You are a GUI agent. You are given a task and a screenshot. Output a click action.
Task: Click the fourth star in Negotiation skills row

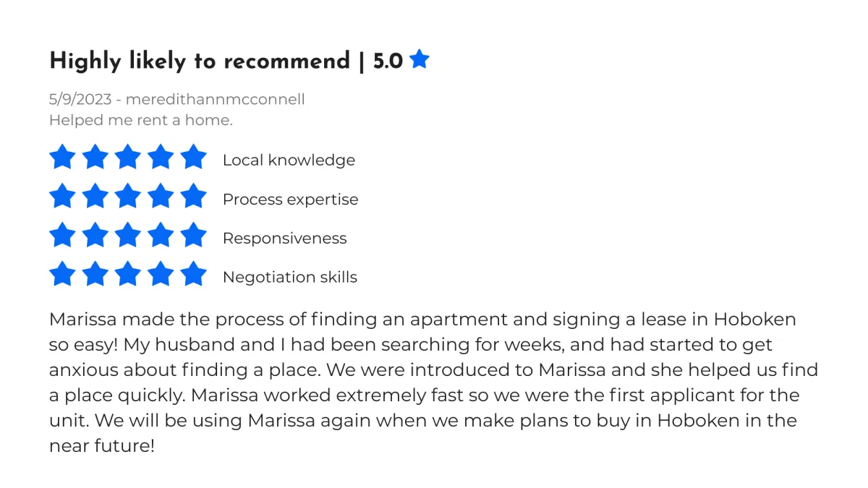(x=161, y=274)
